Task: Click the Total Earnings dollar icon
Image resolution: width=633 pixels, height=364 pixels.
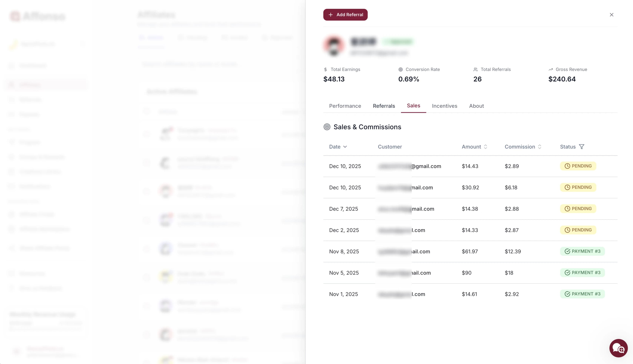Action: point(325,69)
